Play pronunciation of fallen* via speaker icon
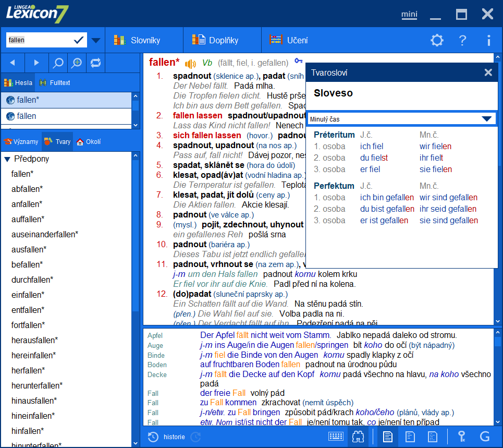Screen dimensions: 503x448 (190, 62)
